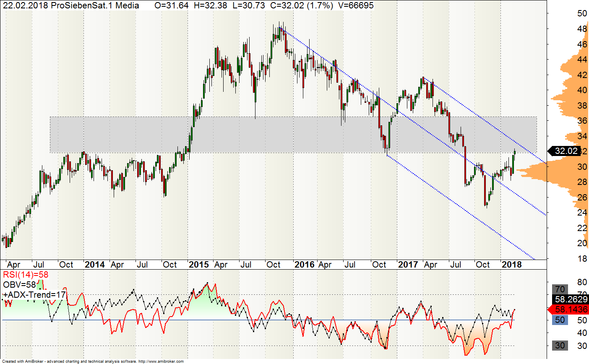Viewport: 589px width, 364px height.
Task: Click the 48 label on price axis
Action: (582, 29)
